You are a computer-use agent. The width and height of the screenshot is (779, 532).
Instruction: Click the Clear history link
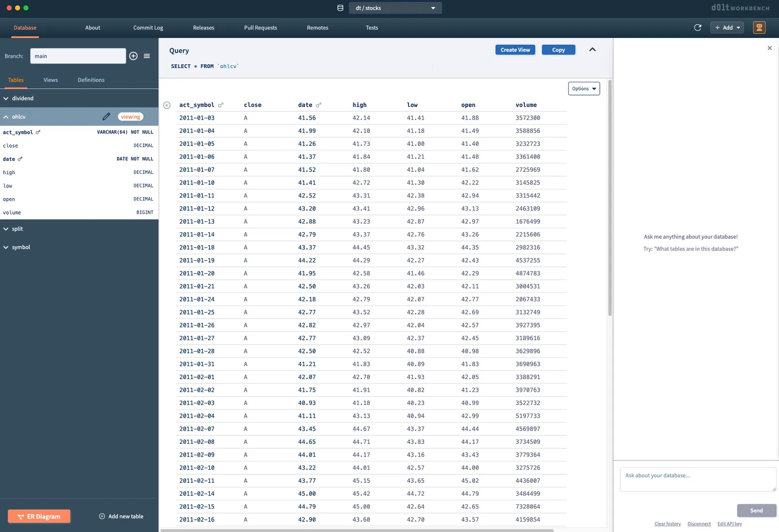click(668, 524)
